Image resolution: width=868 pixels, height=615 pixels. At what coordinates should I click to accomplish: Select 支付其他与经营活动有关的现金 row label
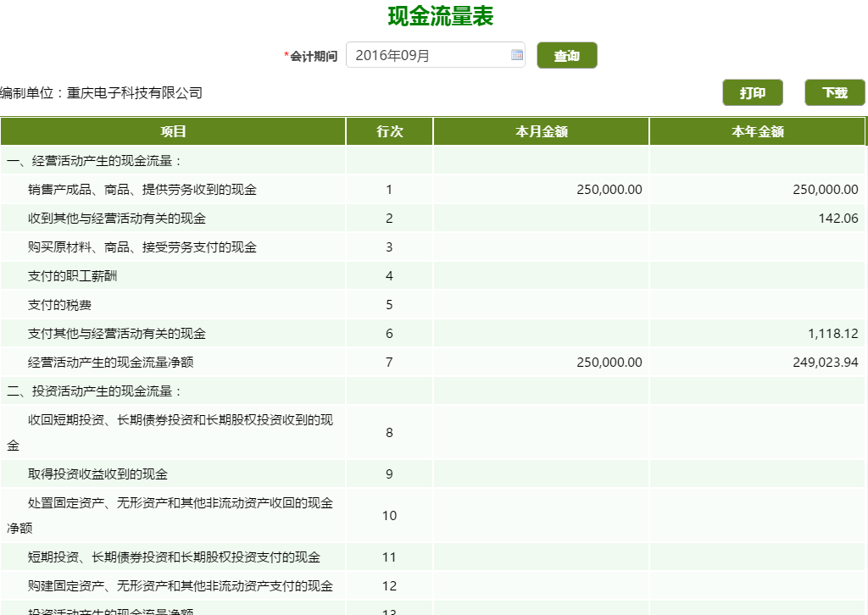tap(117, 334)
